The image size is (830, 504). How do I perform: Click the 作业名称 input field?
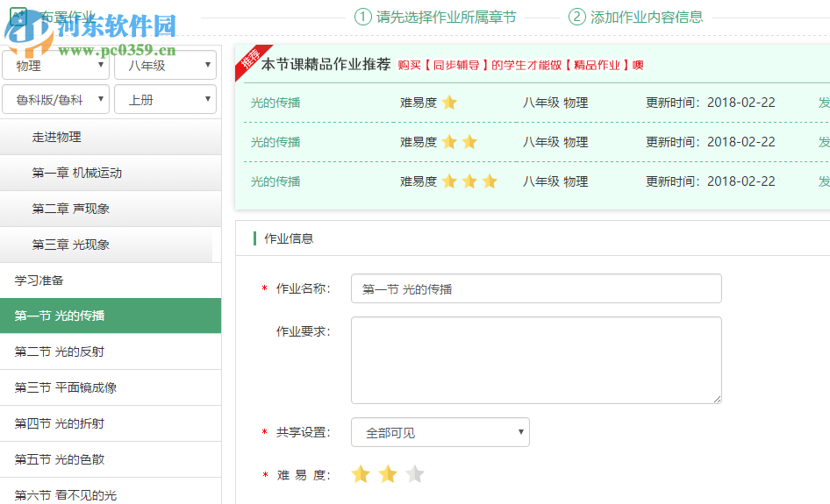[536, 288]
